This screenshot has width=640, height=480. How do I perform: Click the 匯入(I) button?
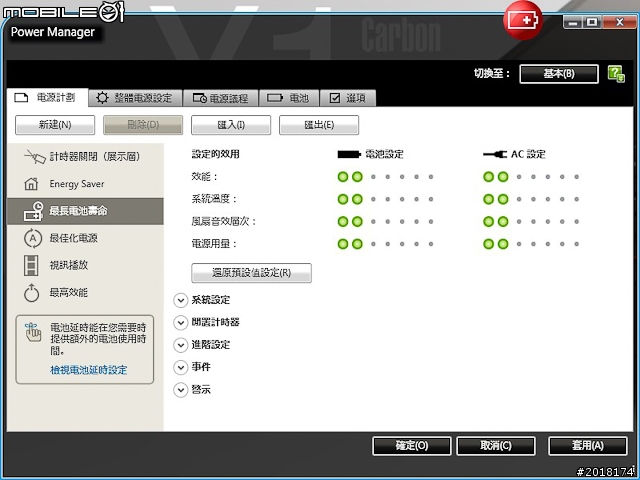click(x=231, y=125)
